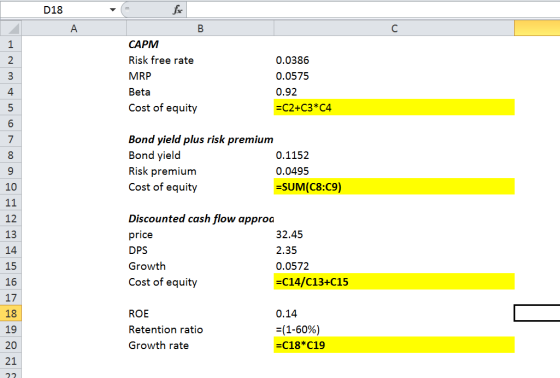
Task: Select the ROE label cell
Action: (x=200, y=313)
